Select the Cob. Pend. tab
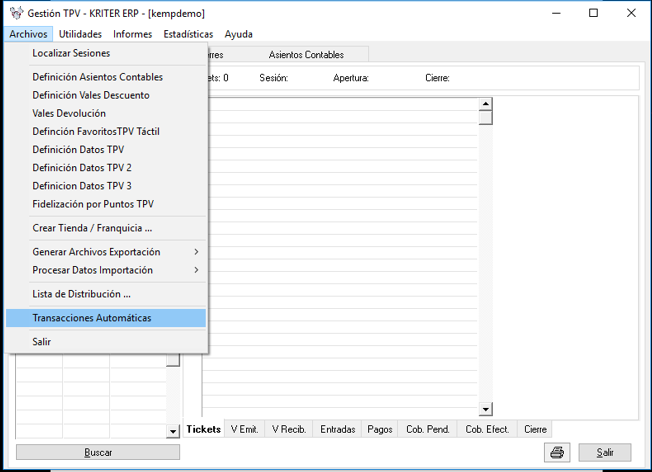Image resolution: width=652 pixels, height=472 pixels. (427, 429)
